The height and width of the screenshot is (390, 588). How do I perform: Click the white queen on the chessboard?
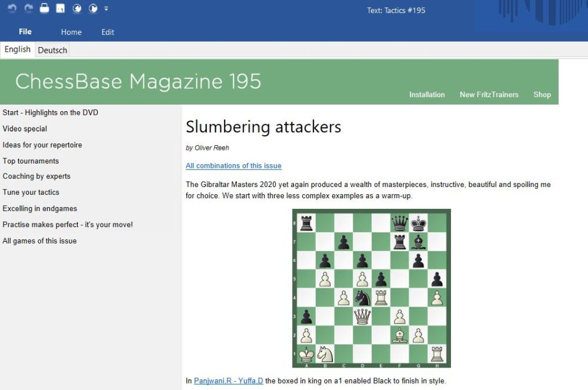(x=362, y=317)
